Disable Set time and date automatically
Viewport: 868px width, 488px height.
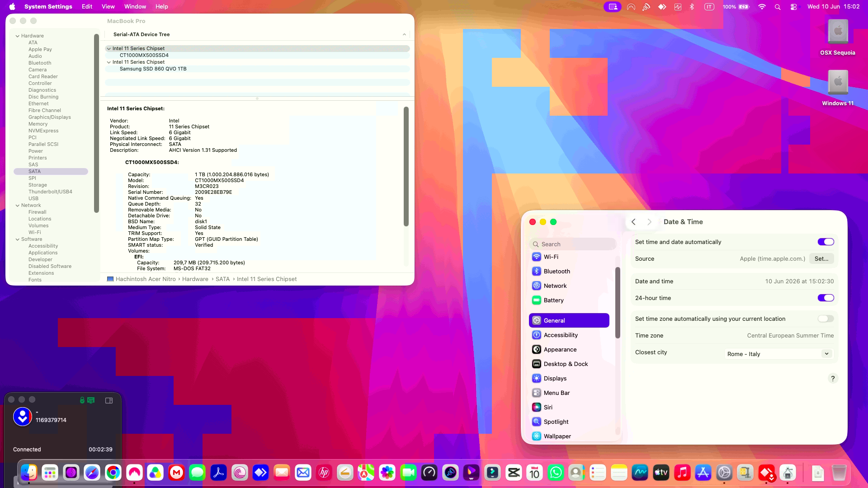click(x=826, y=242)
